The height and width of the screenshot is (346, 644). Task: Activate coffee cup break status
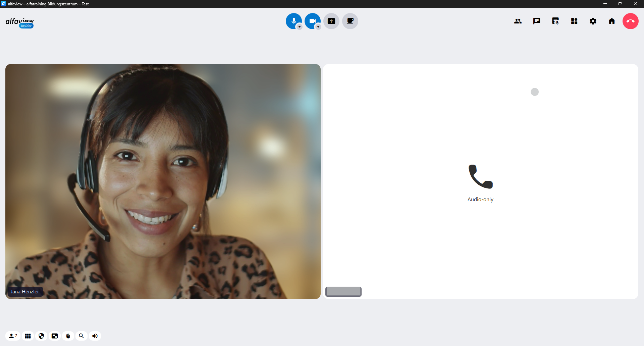350,21
